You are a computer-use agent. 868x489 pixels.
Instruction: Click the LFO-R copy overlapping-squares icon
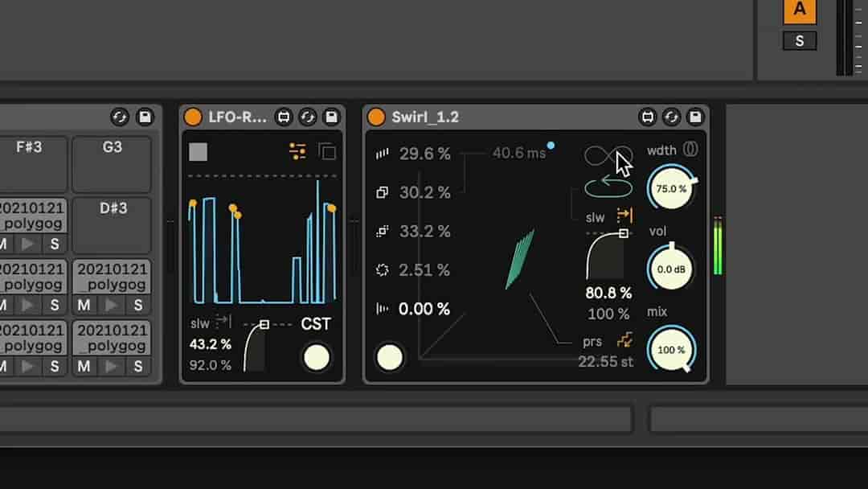[326, 151]
